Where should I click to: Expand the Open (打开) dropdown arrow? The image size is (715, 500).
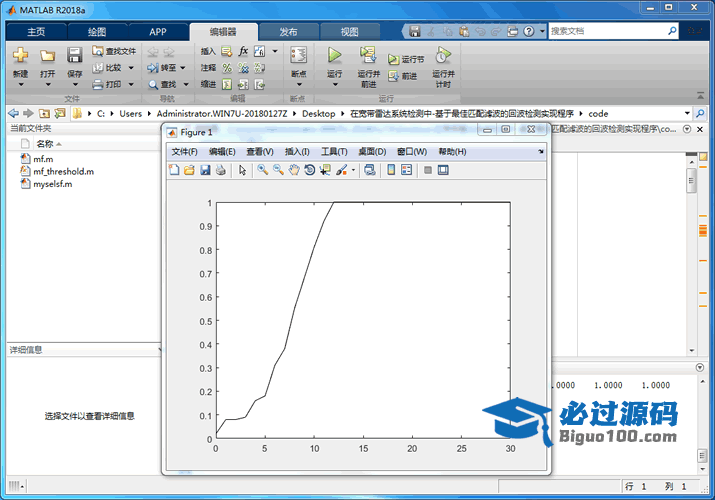[x=48, y=85]
